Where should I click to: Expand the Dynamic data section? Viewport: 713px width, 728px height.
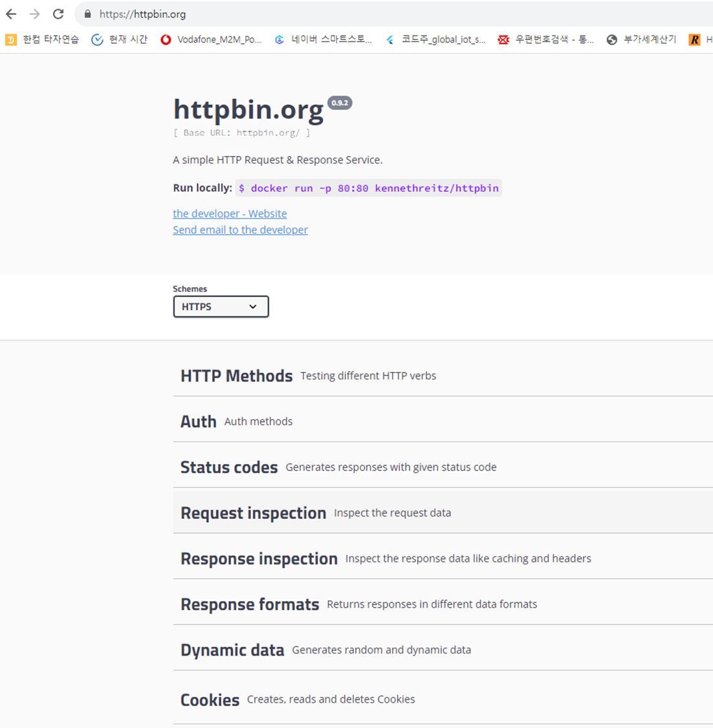click(x=443, y=650)
